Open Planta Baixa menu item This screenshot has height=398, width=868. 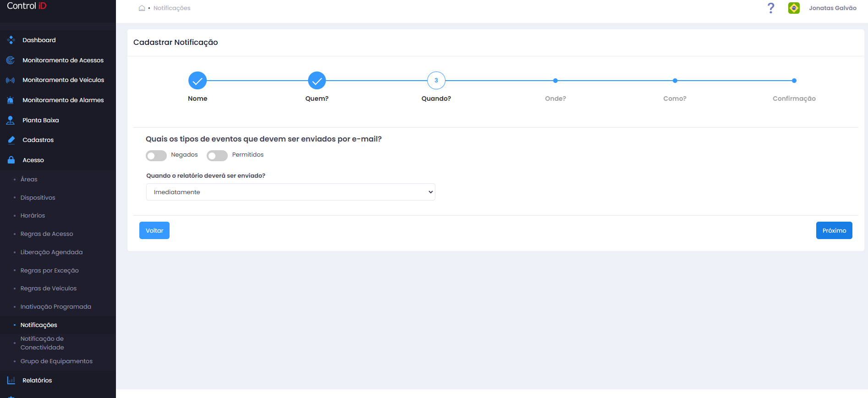[x=58, y=120]
